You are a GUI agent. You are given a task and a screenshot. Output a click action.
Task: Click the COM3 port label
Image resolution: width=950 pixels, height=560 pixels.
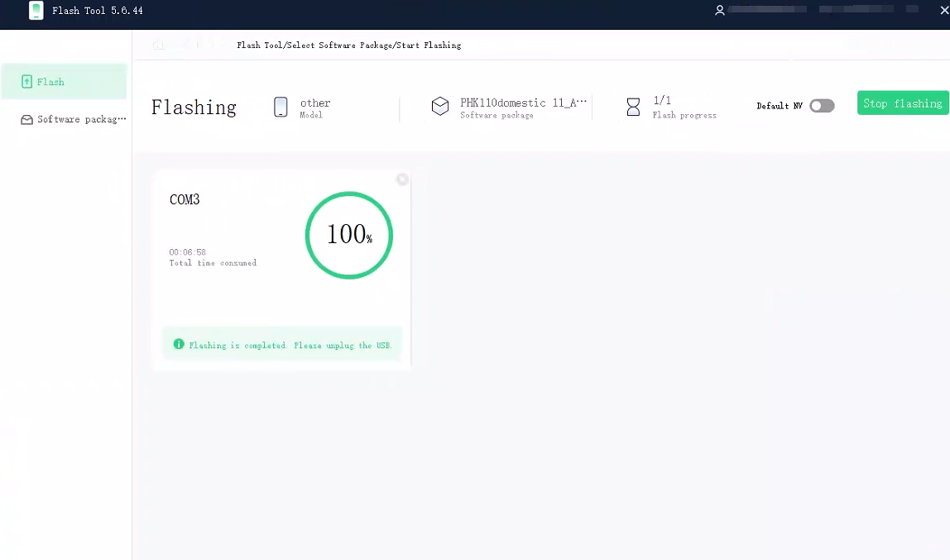(x=185, y=200)
